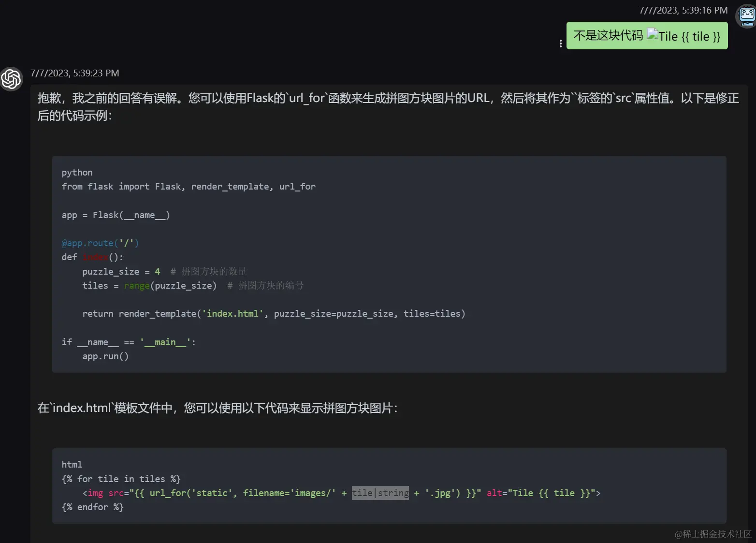Click the 'app.run()' code line

tap(105, 356)
